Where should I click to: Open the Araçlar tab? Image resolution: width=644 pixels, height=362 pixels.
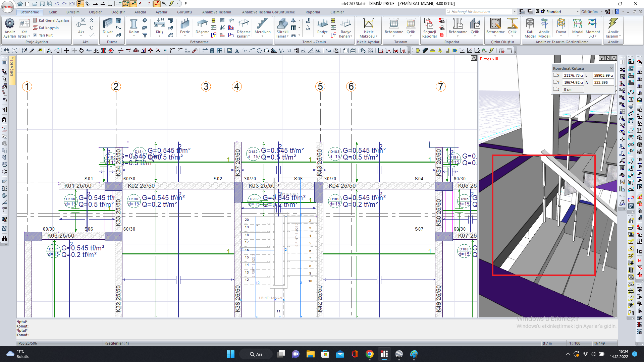pos(140,12)
